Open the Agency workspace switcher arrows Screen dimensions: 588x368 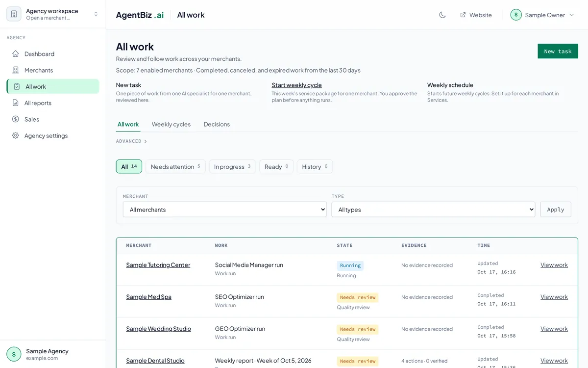96,14
